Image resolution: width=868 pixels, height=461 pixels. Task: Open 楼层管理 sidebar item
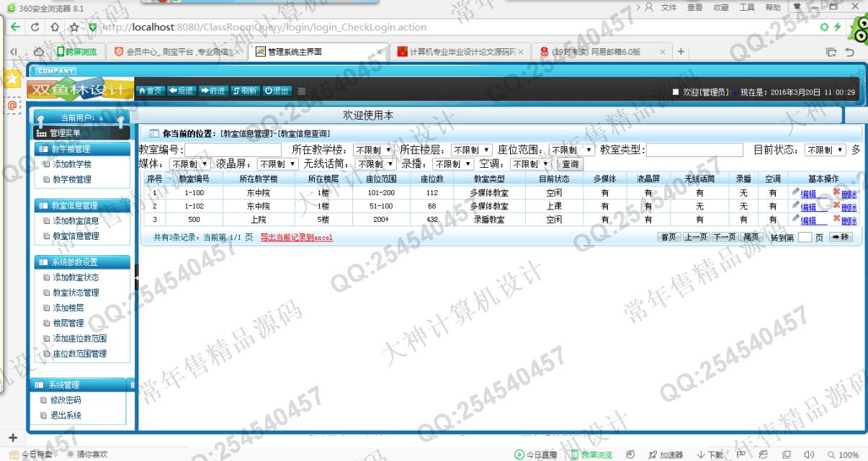click(68, 323)
